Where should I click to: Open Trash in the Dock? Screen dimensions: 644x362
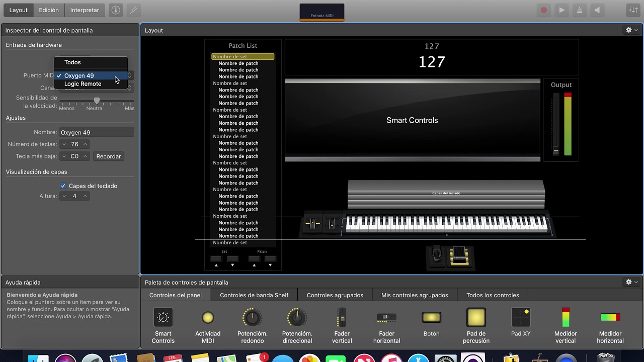(x=606, y=358)
